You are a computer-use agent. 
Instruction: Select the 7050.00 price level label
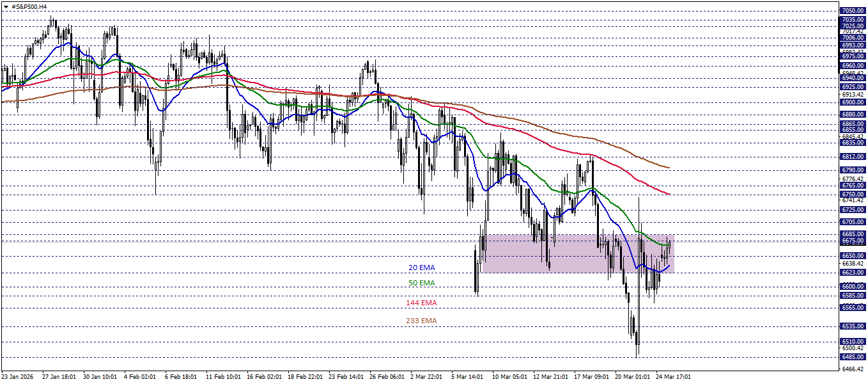[854, 10]
